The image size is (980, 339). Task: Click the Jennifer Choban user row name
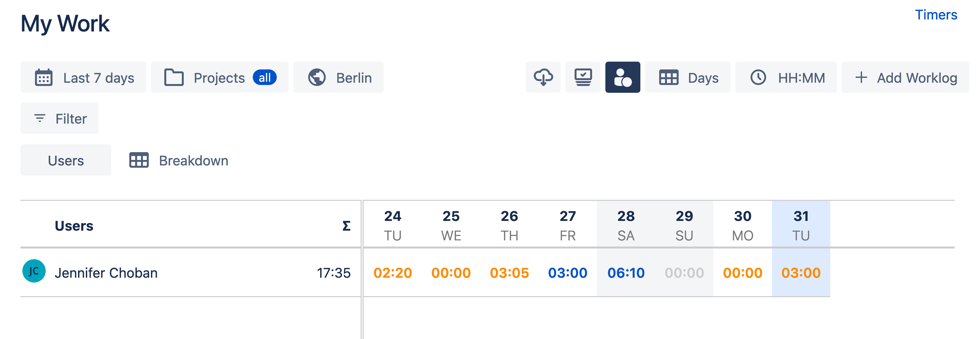(106, 273)
